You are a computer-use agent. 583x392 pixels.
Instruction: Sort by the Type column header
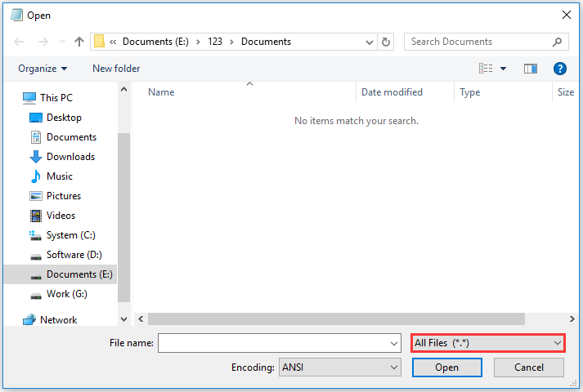click(x=469, y=92)
